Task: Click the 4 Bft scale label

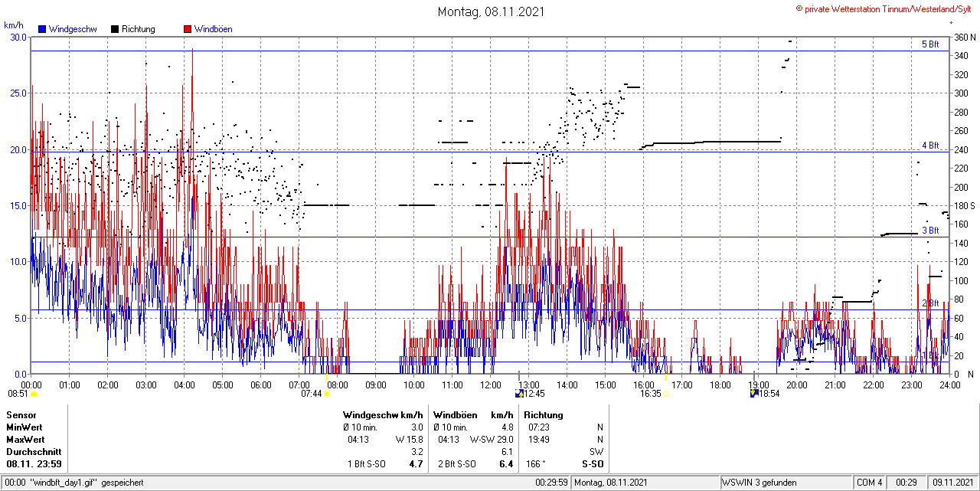Action: click(929, 145)
